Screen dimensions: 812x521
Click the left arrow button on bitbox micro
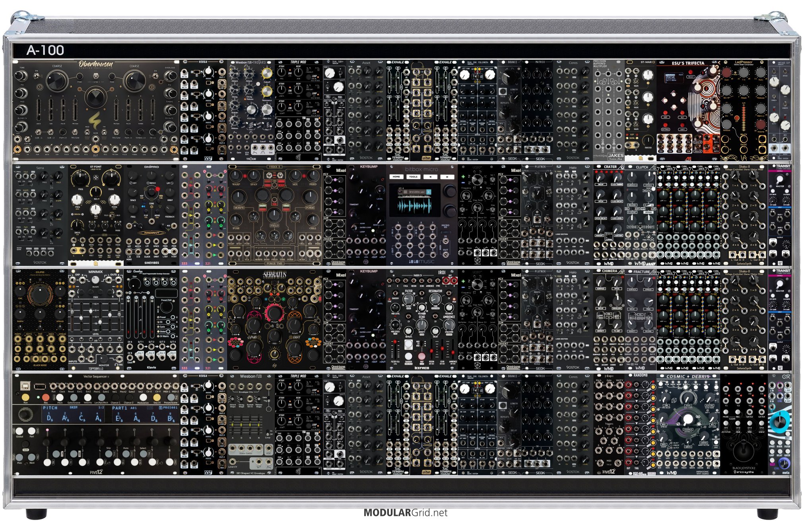(430, 177)
